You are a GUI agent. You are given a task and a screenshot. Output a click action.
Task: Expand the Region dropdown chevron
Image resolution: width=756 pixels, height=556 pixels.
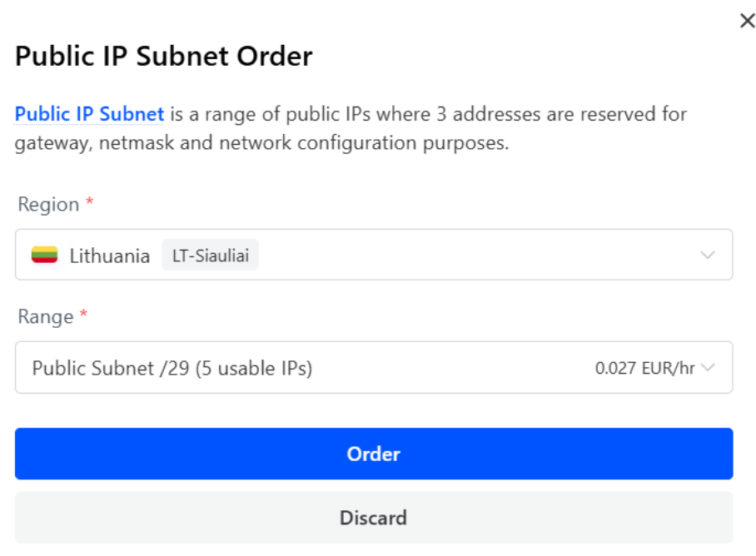(x=708, y=255)
